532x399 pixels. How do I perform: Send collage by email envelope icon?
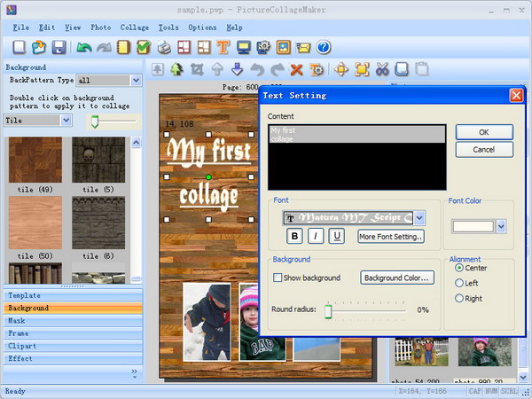coord(303,47)
